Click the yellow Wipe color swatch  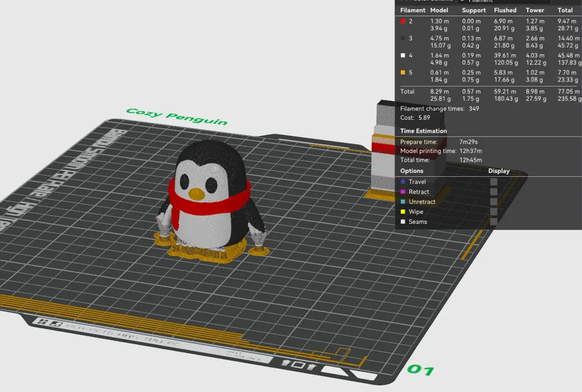(x=403, y=212)
